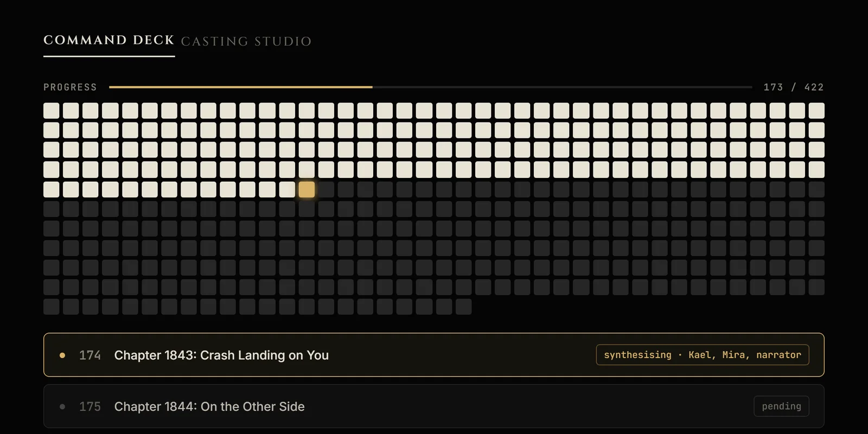Click the synthesising Kael, Mira, narrator badge
The width and height of the screenshot is (868, 434).
703,355
